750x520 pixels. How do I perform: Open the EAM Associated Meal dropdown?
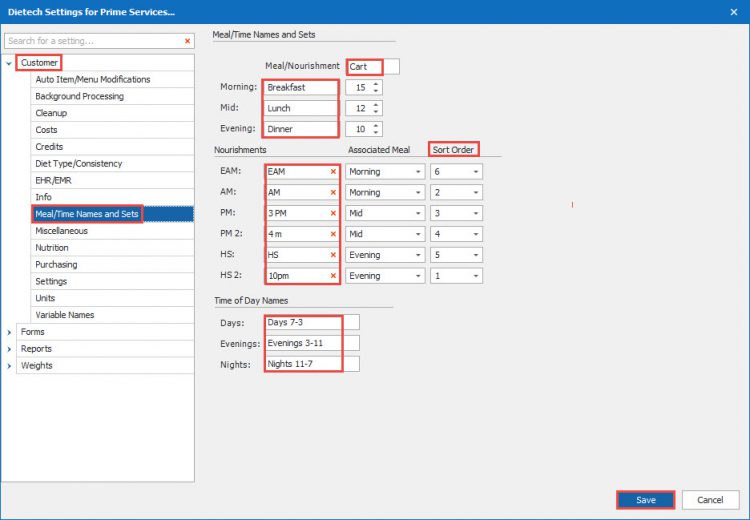(x=416, y=171)
